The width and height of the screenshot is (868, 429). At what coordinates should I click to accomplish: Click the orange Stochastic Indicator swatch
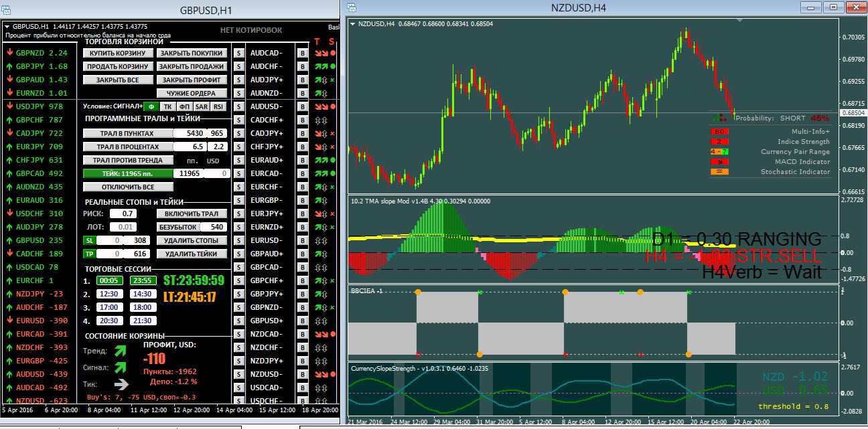click(719, 172)
